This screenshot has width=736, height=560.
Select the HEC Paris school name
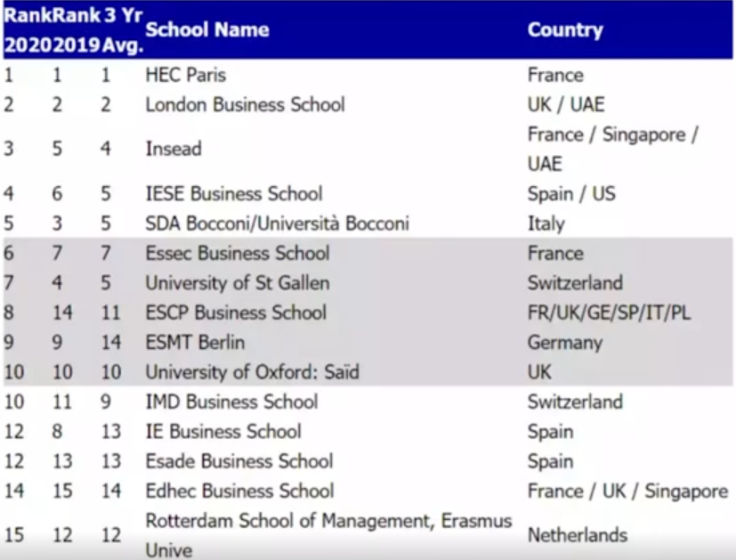point(186,75)
